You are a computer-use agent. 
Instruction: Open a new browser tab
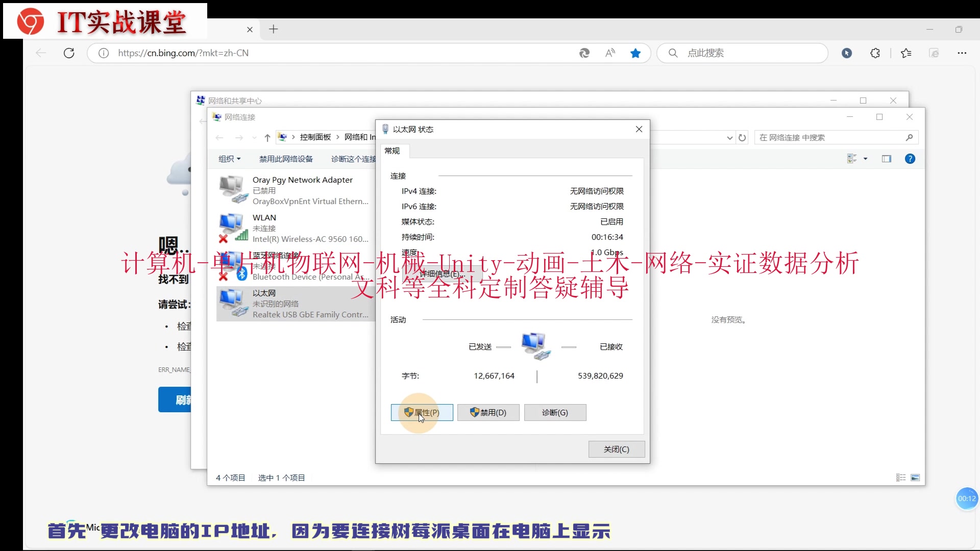(274, 29)
